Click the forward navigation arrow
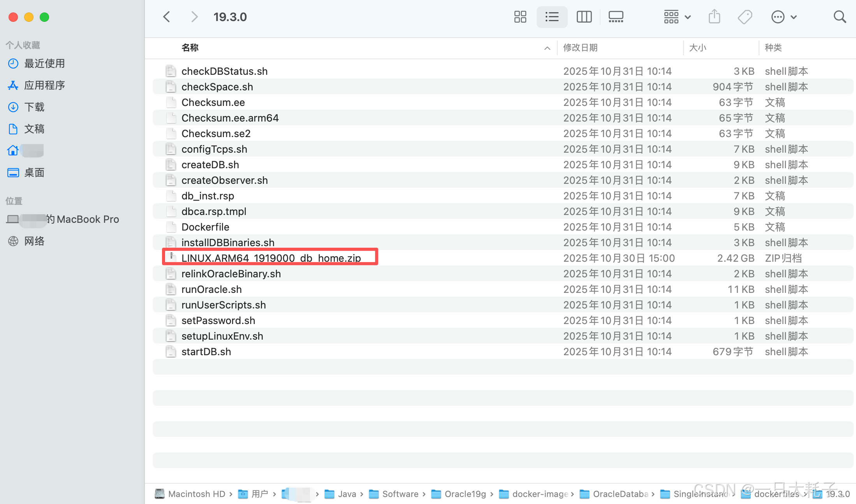856x504 pixels. [194, 17]
